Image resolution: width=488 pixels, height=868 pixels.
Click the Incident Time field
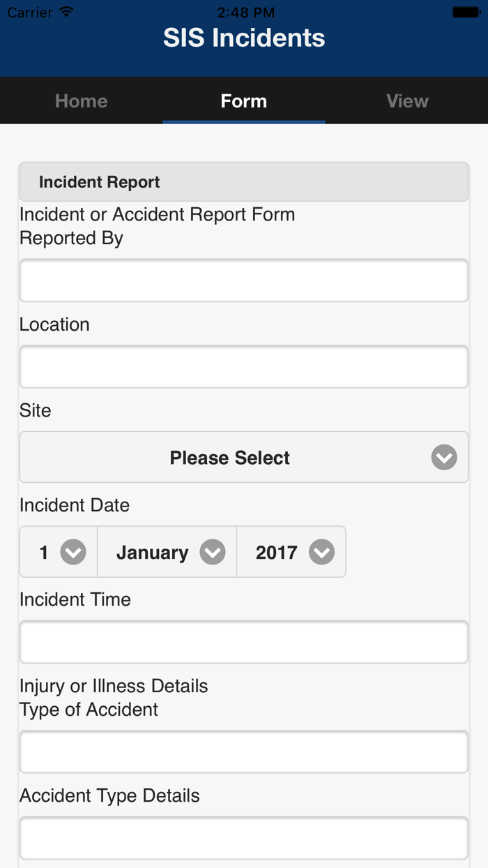tap(243, 642)
